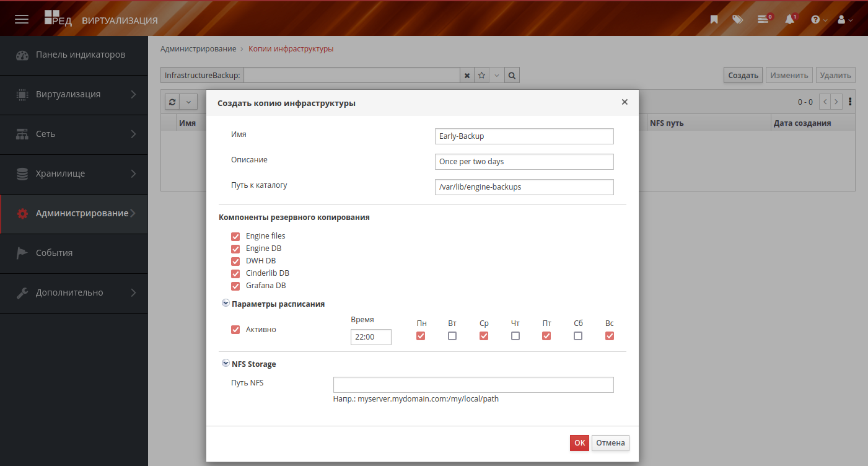868x466 pixels.
Task: Close the dialog with the X button
Action: [625, 102]
